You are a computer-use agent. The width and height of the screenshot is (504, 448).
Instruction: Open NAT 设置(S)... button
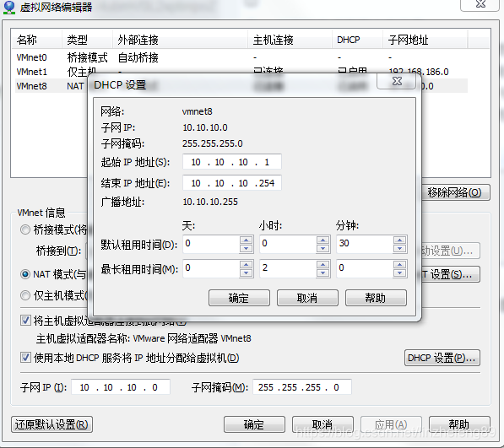(x=451, y=274)
